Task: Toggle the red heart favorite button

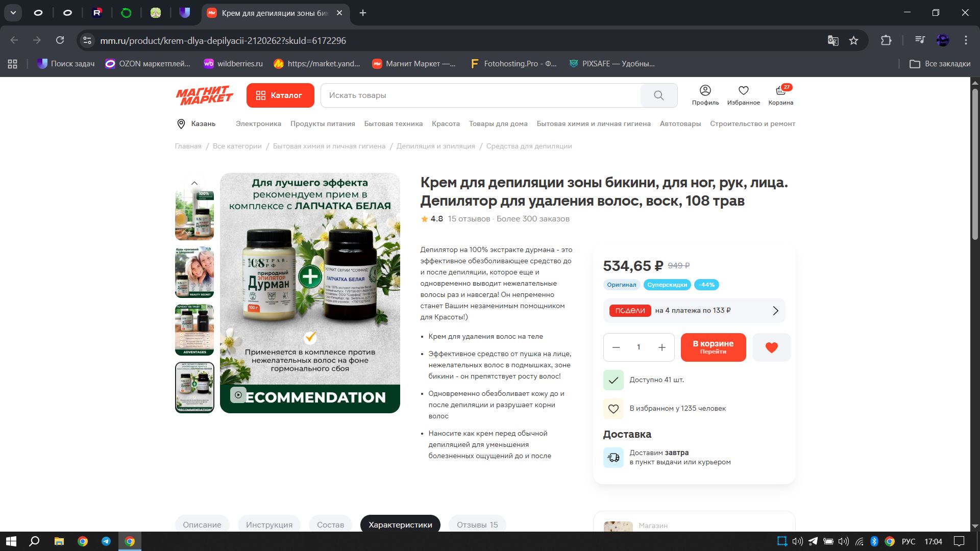Action: coord(771,347)
